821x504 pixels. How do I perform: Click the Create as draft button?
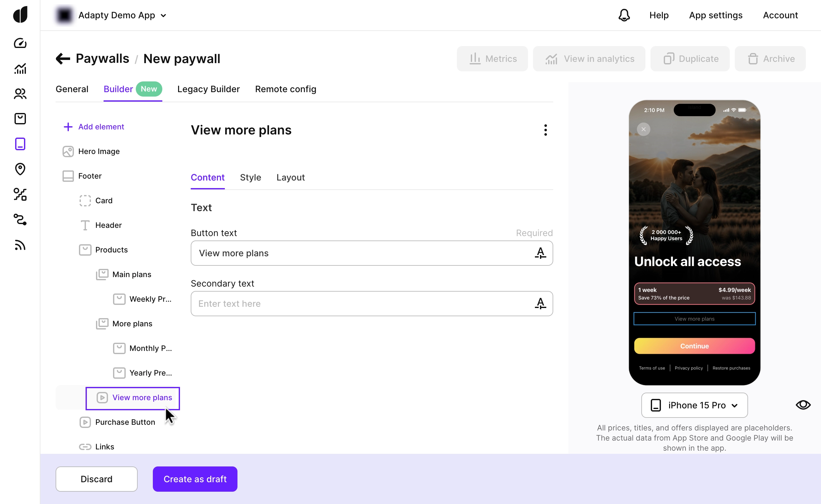(195, 479)
